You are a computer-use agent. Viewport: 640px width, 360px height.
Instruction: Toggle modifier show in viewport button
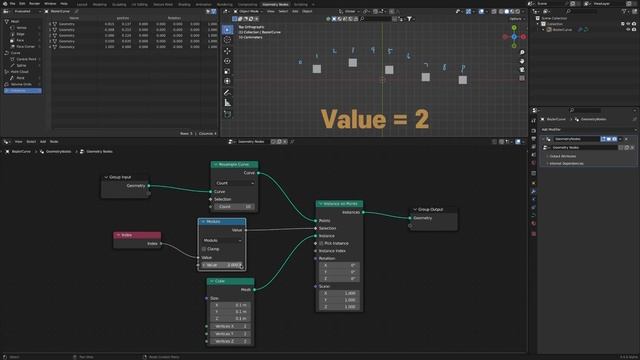tap(609, 139)
